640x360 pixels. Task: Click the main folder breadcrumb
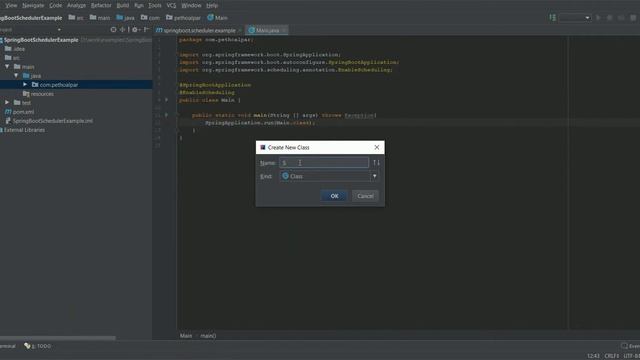[100, 18]
